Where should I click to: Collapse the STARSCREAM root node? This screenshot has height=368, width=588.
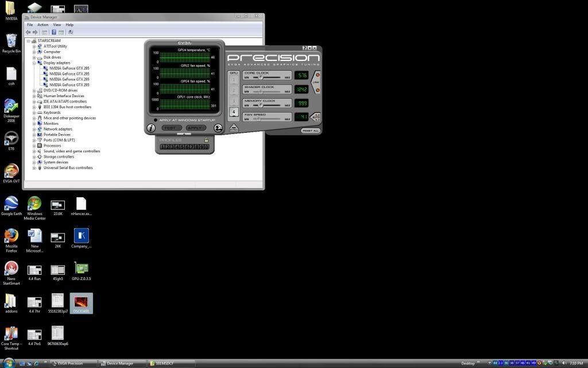[28, 41]
